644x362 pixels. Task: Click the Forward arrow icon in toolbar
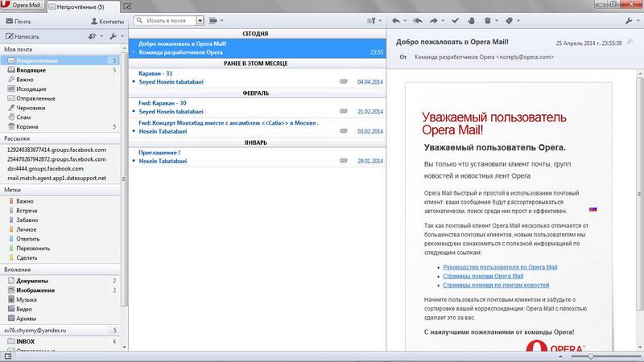pyautogui.click(x=434, y=21)
